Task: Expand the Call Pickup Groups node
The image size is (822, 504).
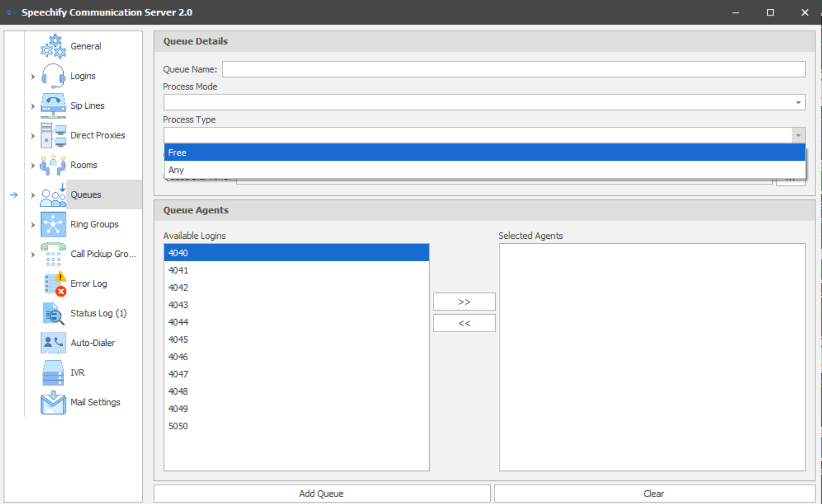Action: (x=33, y=254)
